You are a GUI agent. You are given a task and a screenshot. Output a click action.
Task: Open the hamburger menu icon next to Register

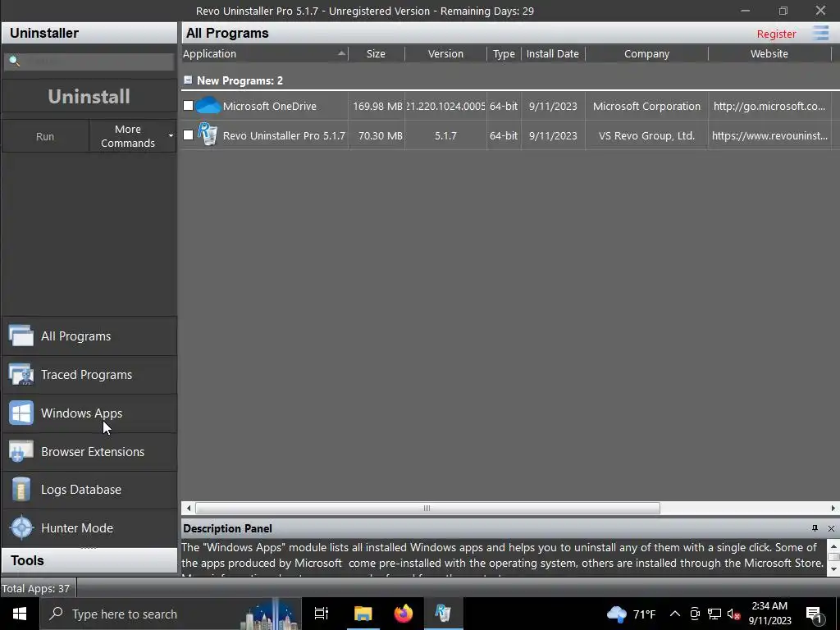(820, 33)
